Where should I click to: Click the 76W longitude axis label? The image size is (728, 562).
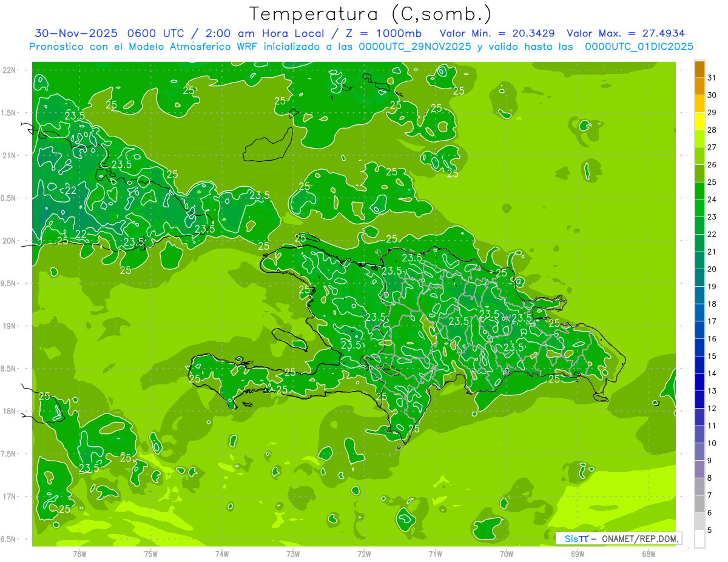[x=79, y=554]
